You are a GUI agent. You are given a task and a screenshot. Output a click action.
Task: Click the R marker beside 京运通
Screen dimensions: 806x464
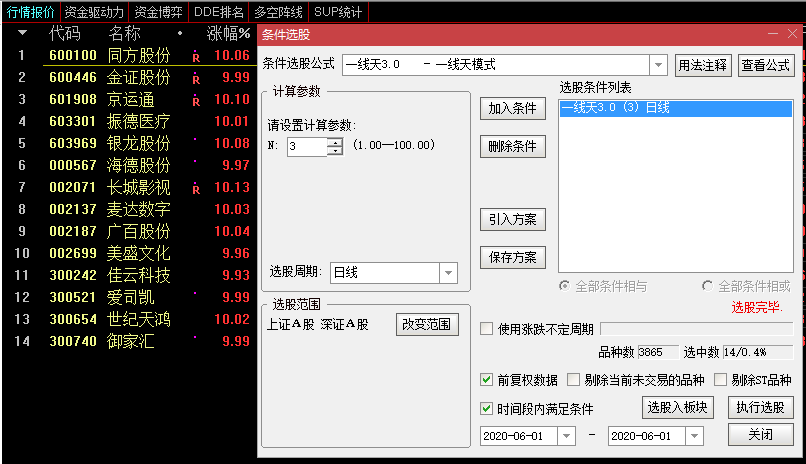click(x=196, y=100)
